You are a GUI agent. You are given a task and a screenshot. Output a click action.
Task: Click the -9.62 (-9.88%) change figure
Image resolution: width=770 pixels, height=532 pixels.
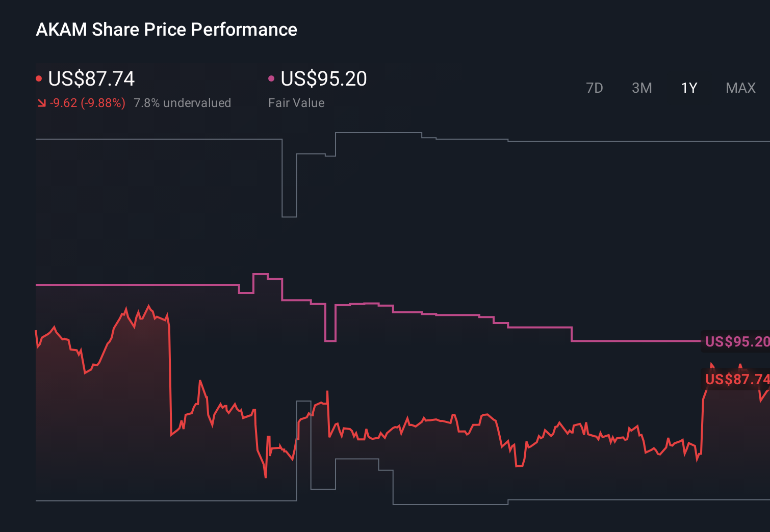(x=87, y=102)
